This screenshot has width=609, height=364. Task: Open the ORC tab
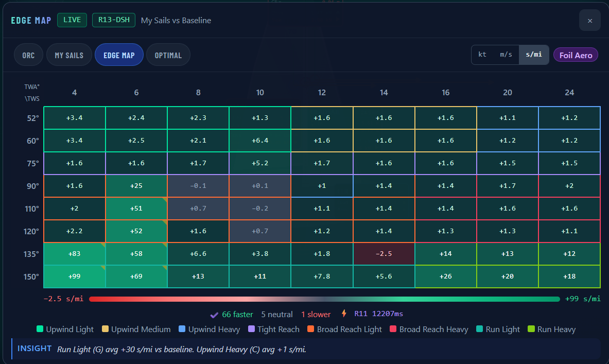tap(28, 55)
